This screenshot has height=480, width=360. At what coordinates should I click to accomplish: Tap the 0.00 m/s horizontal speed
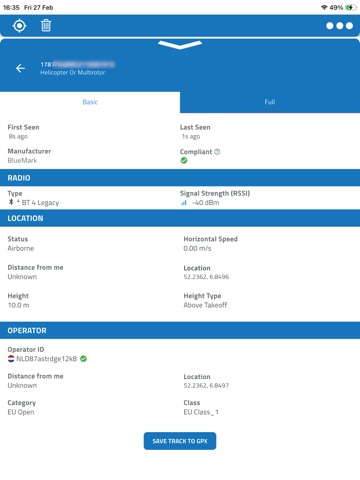click(x=197, y=248)
